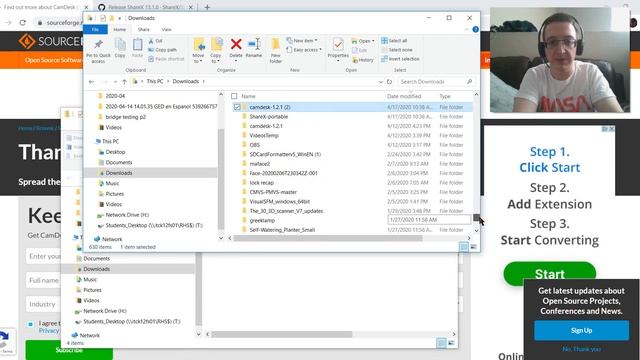Click the Back navigation arrow in Explorer

point(91,82)
